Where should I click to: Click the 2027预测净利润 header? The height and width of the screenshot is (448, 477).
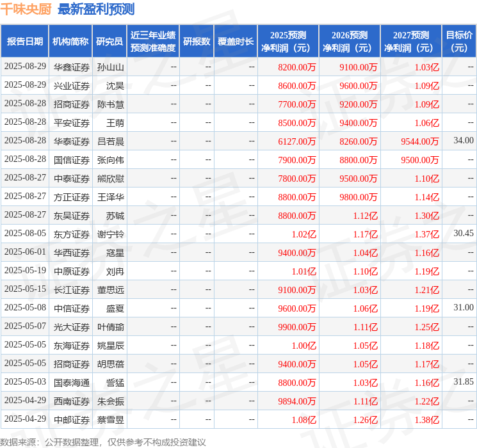(x=411, y=42)
